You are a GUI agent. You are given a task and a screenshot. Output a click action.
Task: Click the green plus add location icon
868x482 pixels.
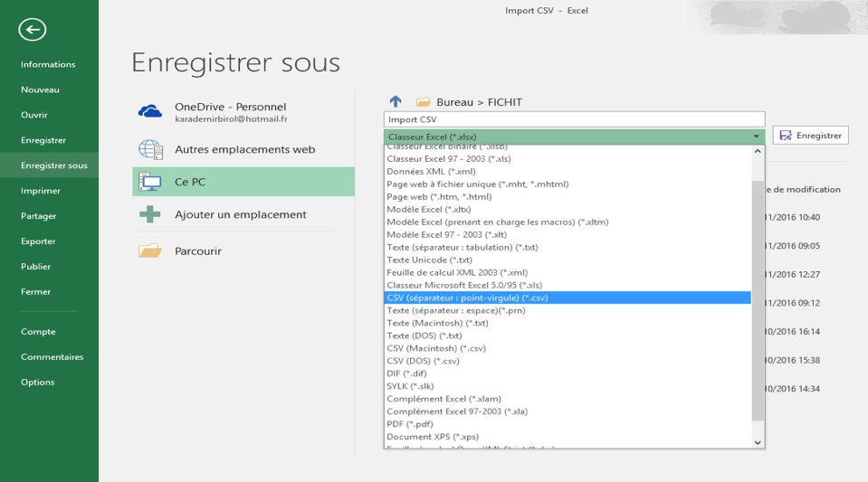point(150,214)
